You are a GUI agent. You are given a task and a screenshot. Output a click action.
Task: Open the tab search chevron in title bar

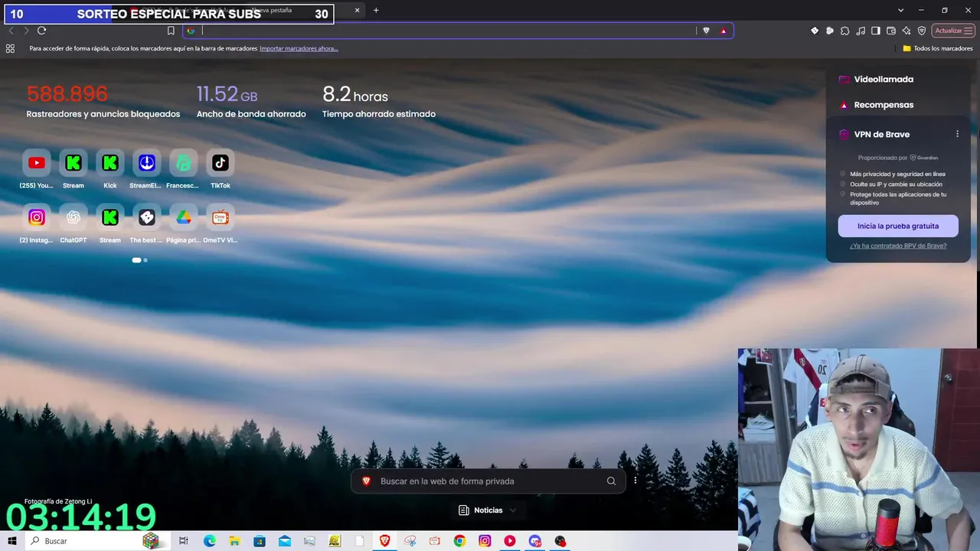[x=901, y=11]
